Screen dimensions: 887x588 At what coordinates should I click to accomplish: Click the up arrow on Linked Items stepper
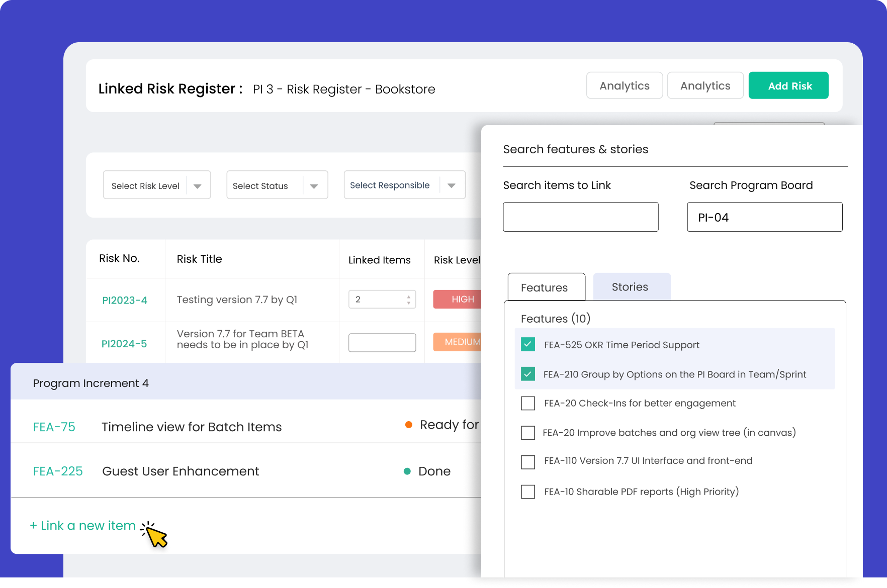tap(408, 296)
